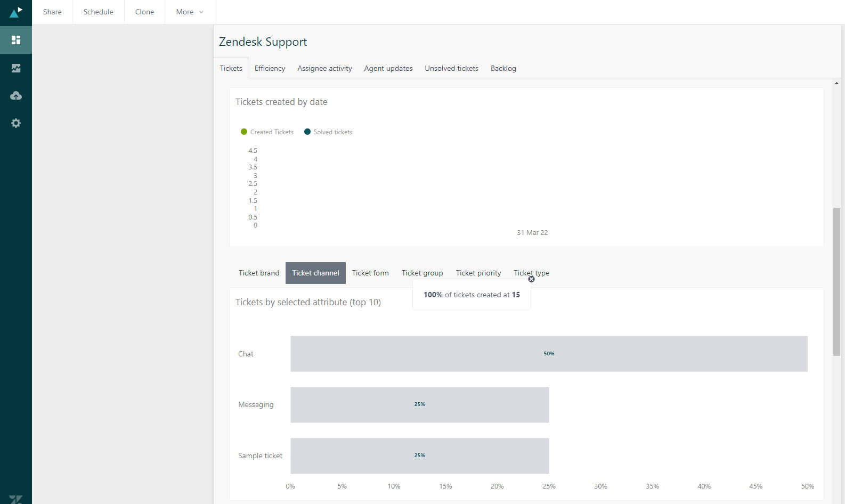Select the Ticket priority attribute

coord(478,273)
